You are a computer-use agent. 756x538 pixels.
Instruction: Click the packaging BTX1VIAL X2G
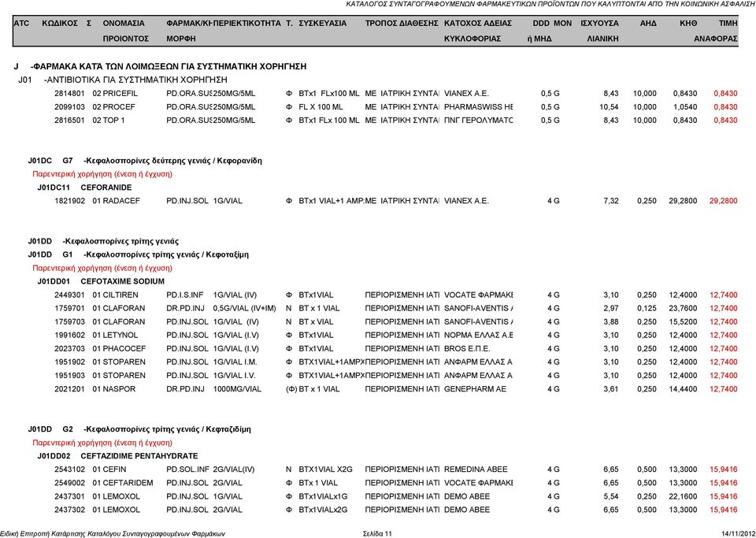point(325,469)
